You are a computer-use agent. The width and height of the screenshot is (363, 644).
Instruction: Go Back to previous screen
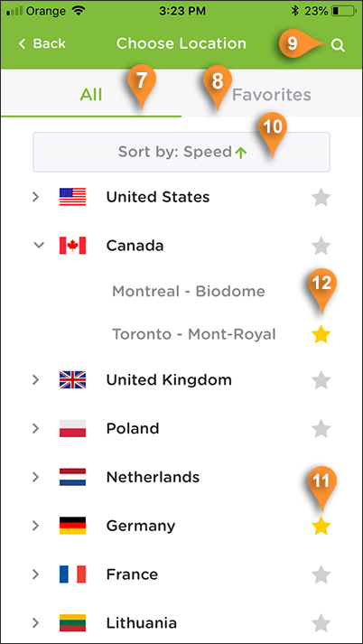pos(42,44)
